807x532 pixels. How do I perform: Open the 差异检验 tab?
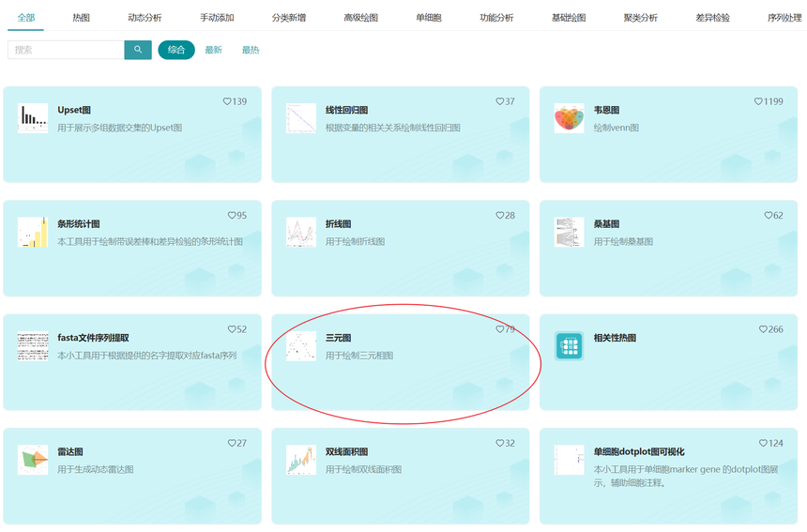tap(713, 18)
